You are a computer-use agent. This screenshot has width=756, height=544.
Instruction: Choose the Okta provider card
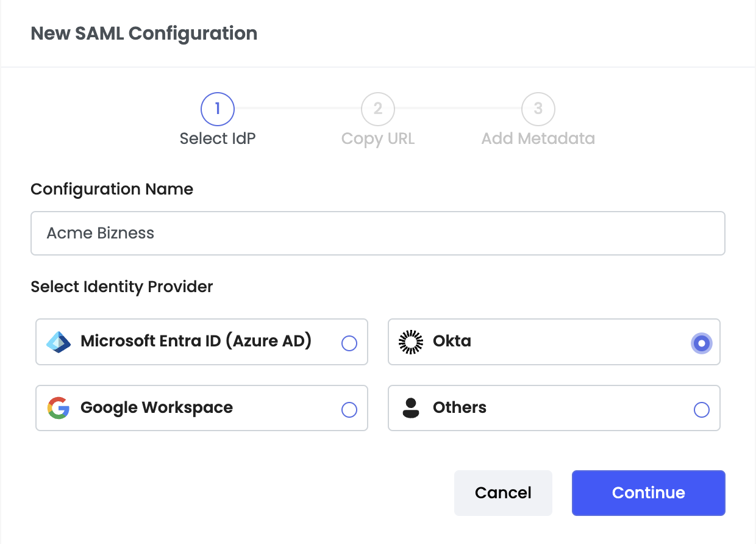554,342
